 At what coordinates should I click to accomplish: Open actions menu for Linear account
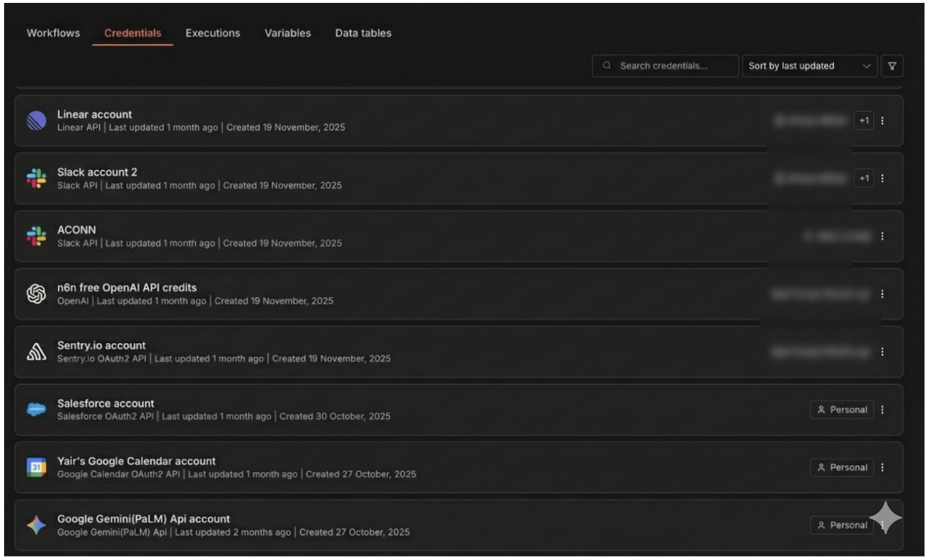pyautogui.click(x=883, y=120)
